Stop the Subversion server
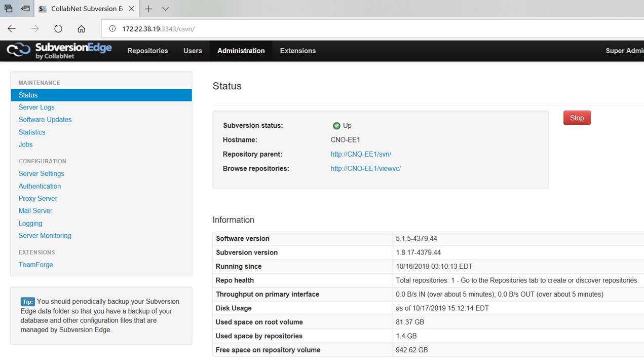The height and width of the screenshot is (362, 644). click(x=577, y=118)
